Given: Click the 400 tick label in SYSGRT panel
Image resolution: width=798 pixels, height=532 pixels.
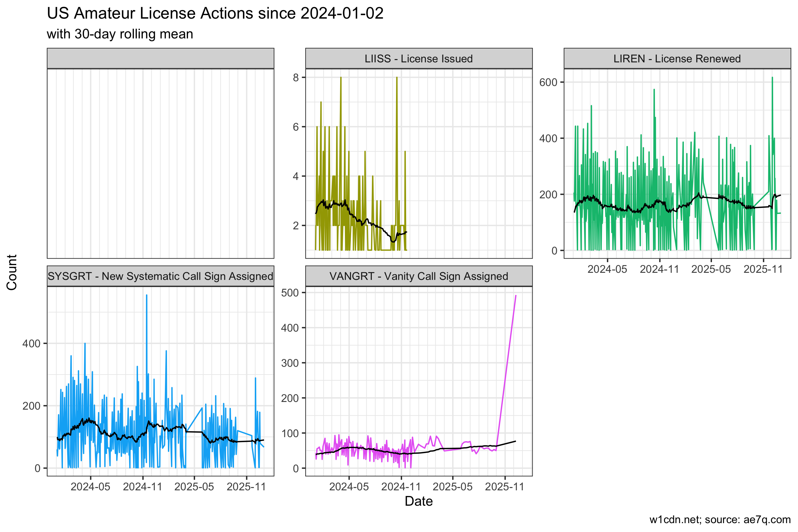Looking at the screenshot, I should (31, 344).
